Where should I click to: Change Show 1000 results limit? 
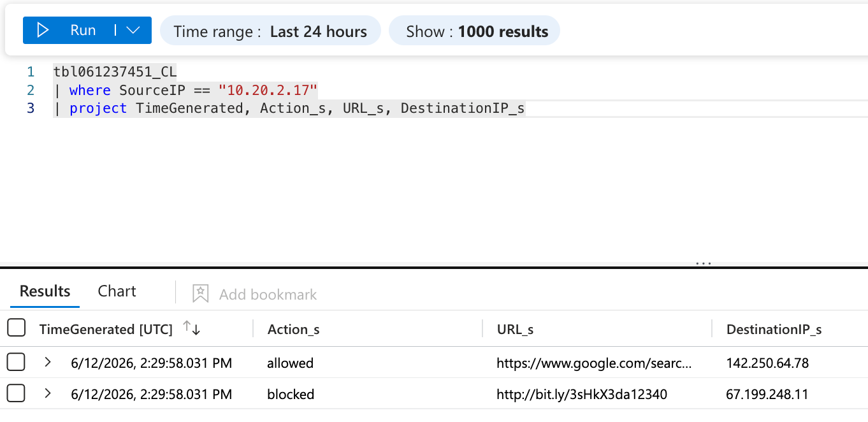(474, 31)
